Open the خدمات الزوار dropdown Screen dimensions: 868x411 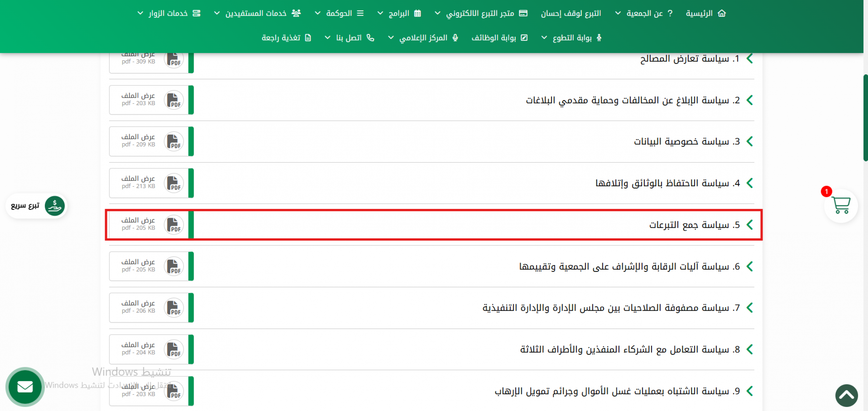click(x=168, y=13)
